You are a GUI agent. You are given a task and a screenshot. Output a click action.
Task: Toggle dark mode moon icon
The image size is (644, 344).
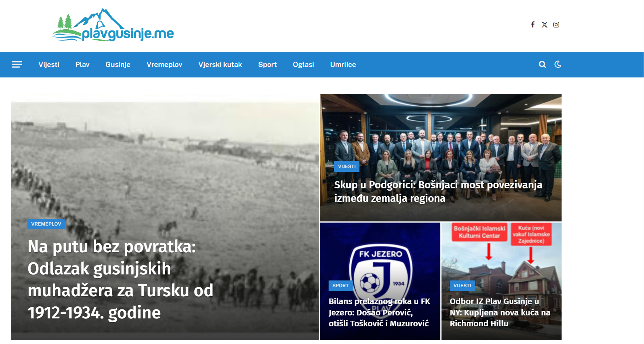(558, 64)
